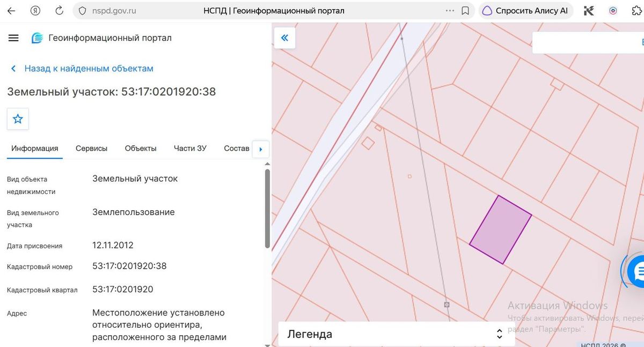The image size is (644, 347).
Task: Reload the page with the refresh icon
Action: pyautogui.click(x=60, y=11)
